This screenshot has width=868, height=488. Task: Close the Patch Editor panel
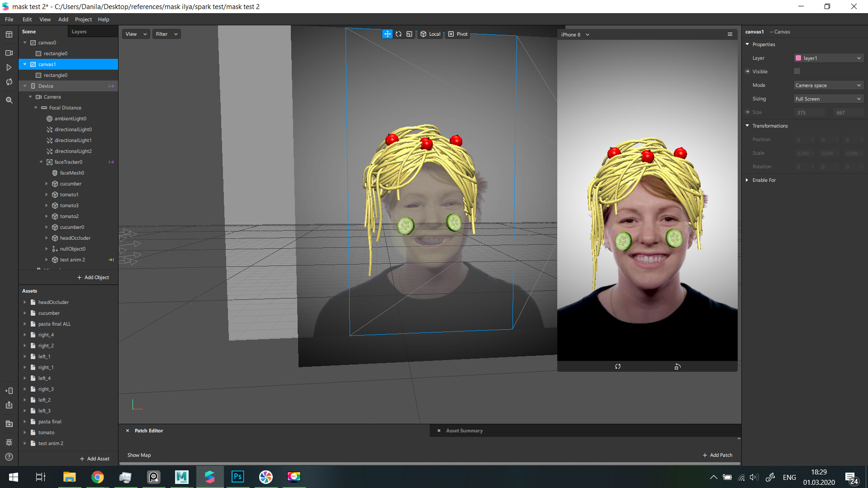click(128, 431)
